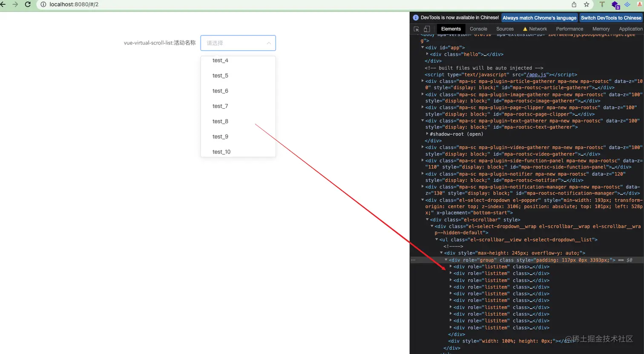Click the share page icon in address bar
Image resolution: width=644 pixels, height=354 pixels.
[x=574, y=4]
